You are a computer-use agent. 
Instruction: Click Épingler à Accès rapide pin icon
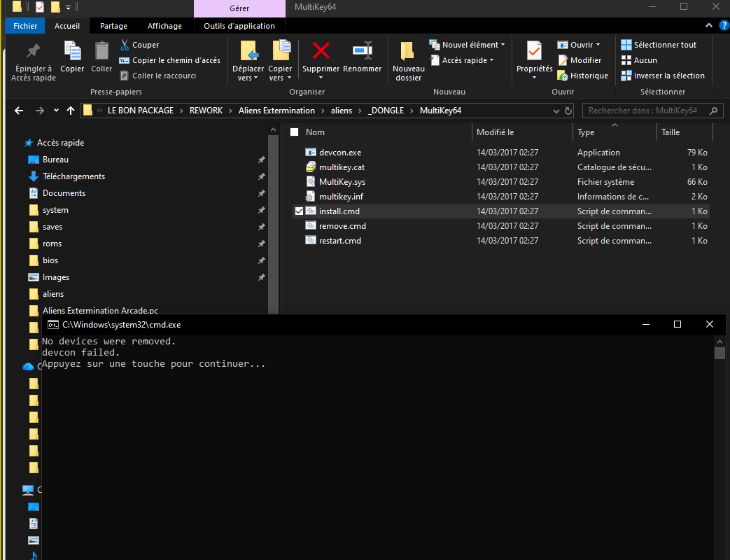[32, 51]
